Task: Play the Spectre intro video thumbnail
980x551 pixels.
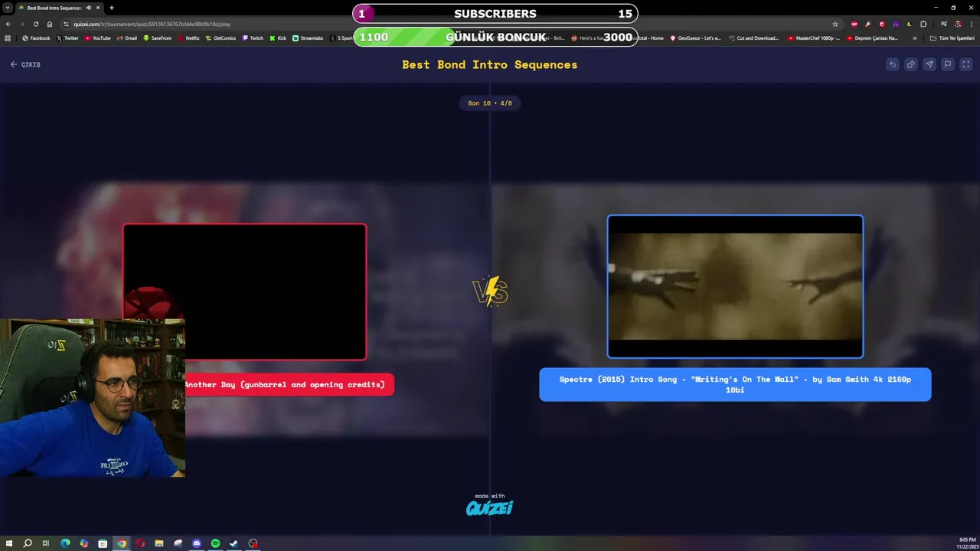Action: point(735,286)
